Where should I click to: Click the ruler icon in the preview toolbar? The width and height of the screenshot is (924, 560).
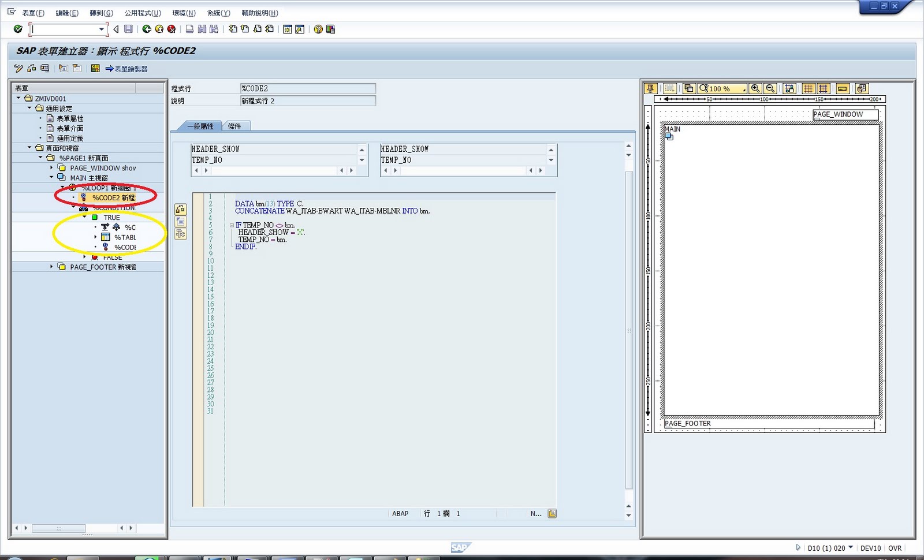tap(843, 89)
